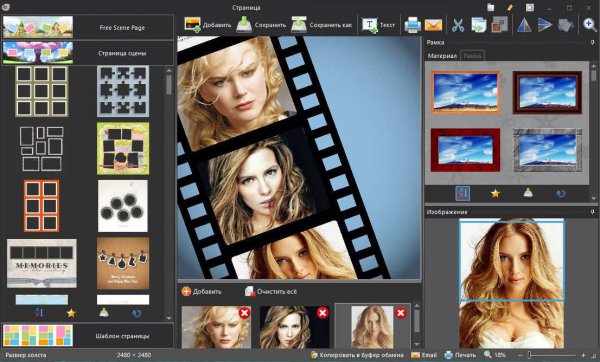Expand the Free Scene Page section

[x=88, y=27]
